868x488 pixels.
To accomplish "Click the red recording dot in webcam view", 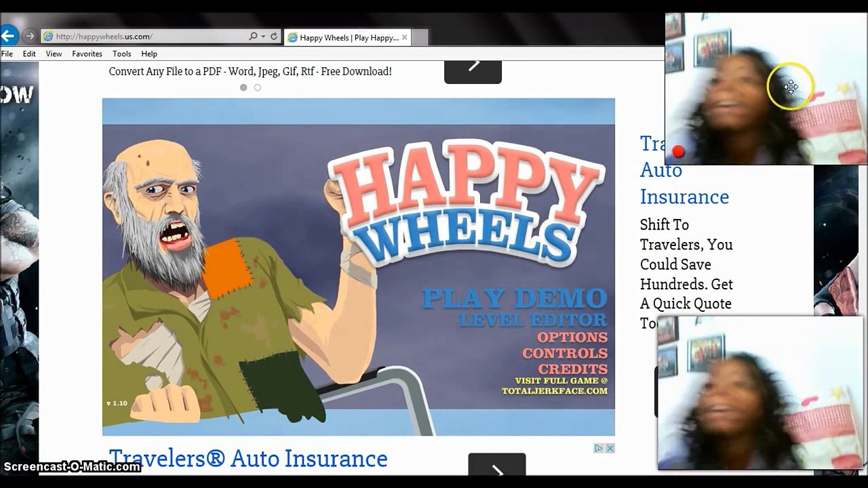I will tap(678, 152).
